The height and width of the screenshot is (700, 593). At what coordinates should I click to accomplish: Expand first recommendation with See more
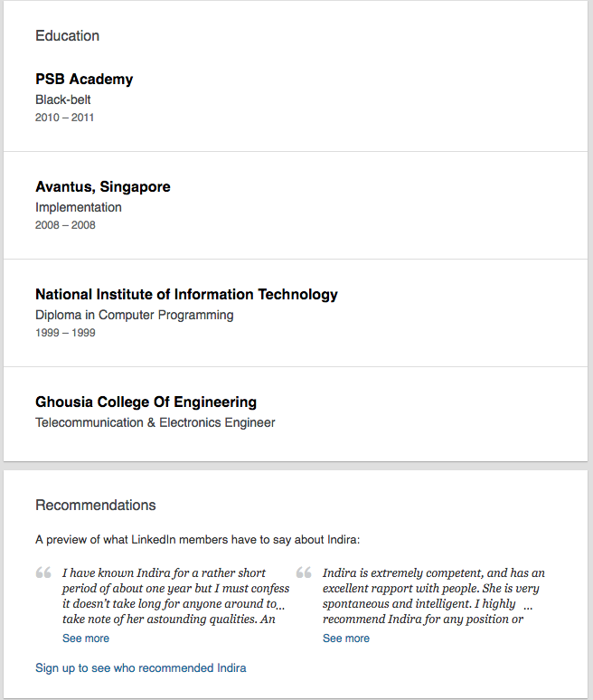(86, 639)
